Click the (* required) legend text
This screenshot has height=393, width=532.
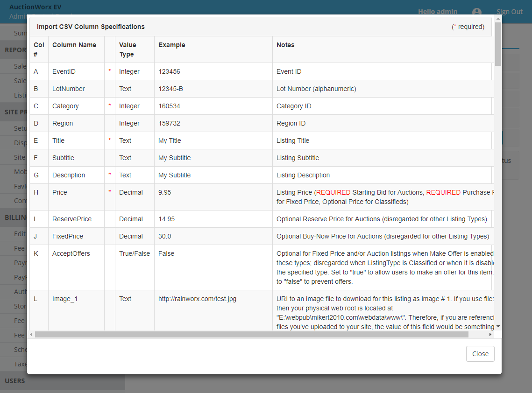click(x=468, y=27)
